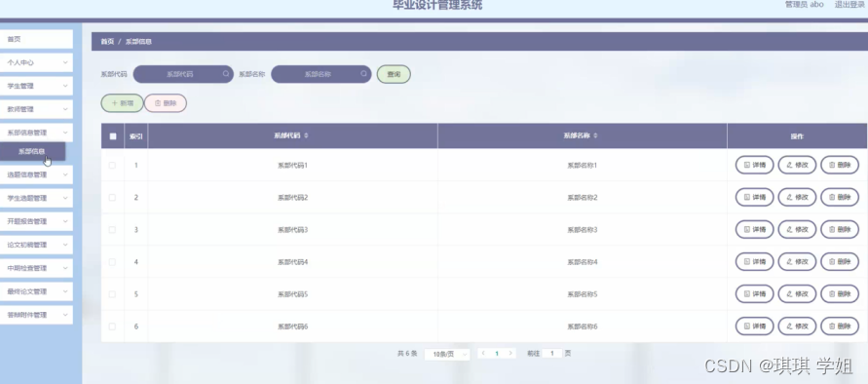
Task: Collapse the 系部信息管理 sidebar menu
Action: pos(36,133)
